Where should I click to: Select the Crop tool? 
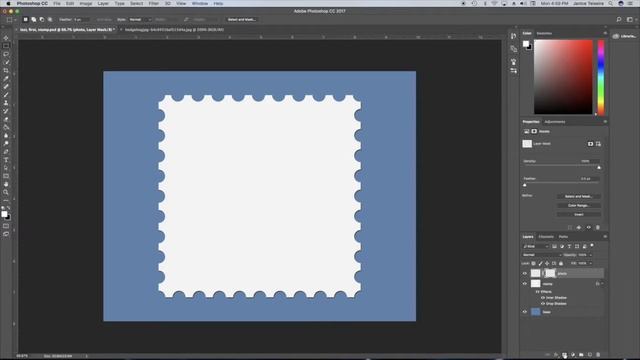coord(6,70)
